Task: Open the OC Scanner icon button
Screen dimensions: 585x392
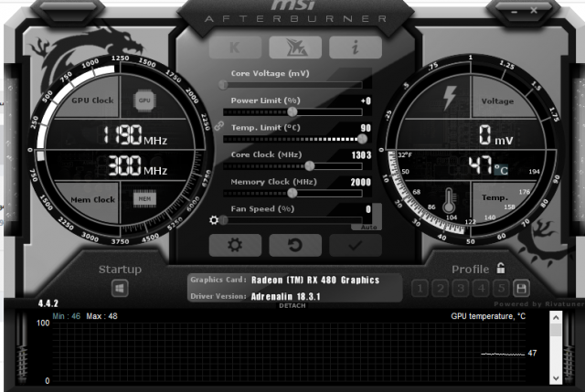Action: tap(293, 48)
